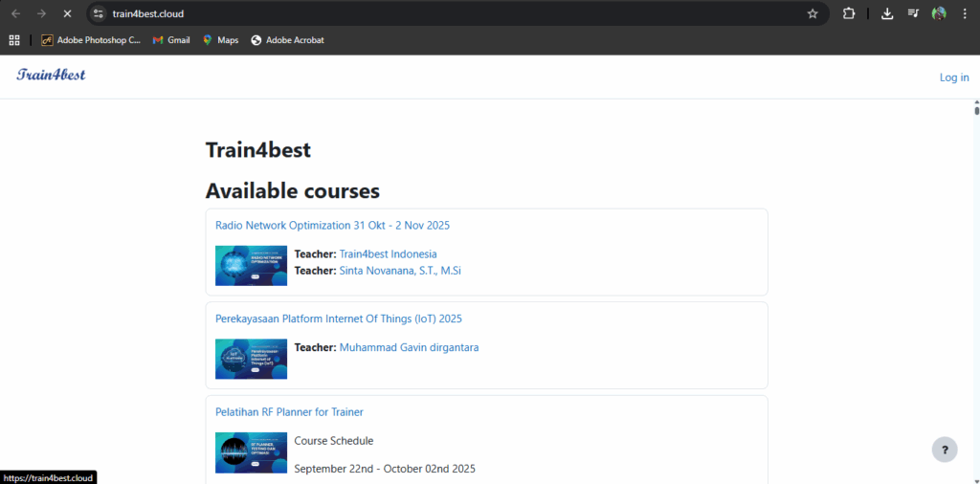Open the Maps bookmark

click(x=220, y=40)
